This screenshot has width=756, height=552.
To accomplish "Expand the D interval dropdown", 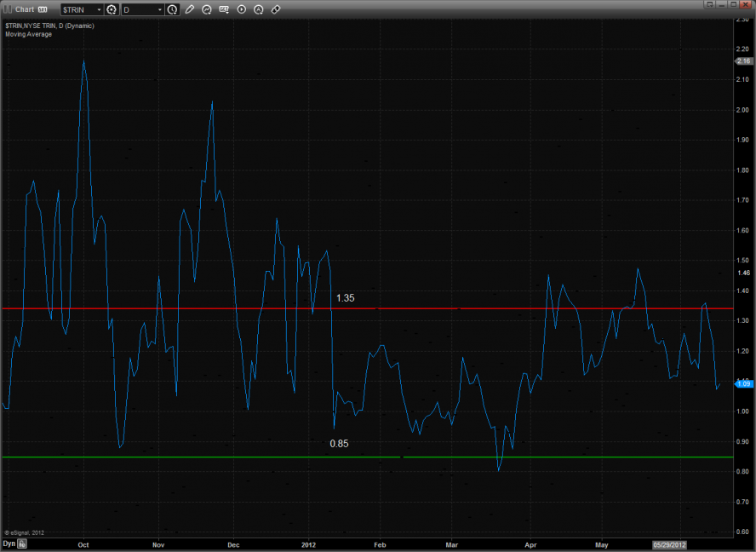I will 159,9.
